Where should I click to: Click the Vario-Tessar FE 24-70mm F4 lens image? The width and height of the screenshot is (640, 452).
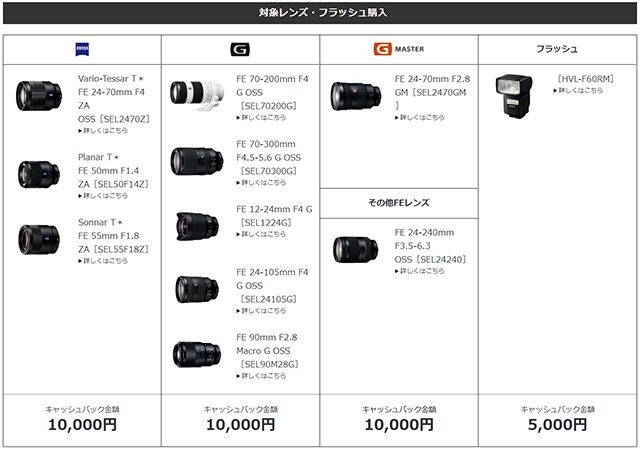coord(40,94)
